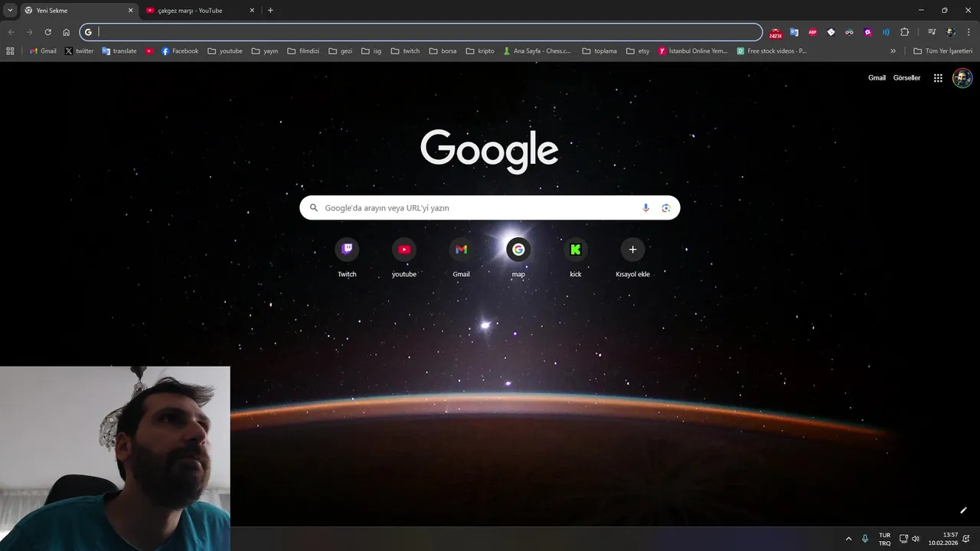This screenshot has width=980, height=551.
Task: Expand the filmdizi bookmarks folder
Action: click(303, 51)
